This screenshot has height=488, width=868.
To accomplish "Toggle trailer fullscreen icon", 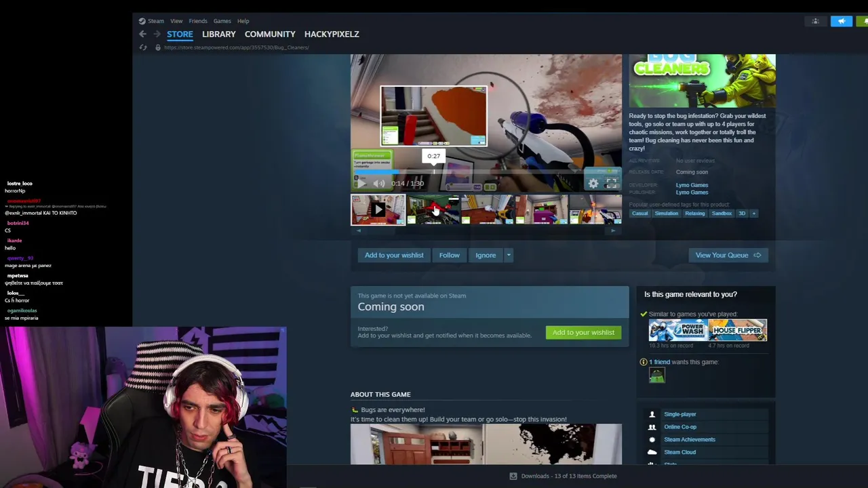I will click(611, 183).
